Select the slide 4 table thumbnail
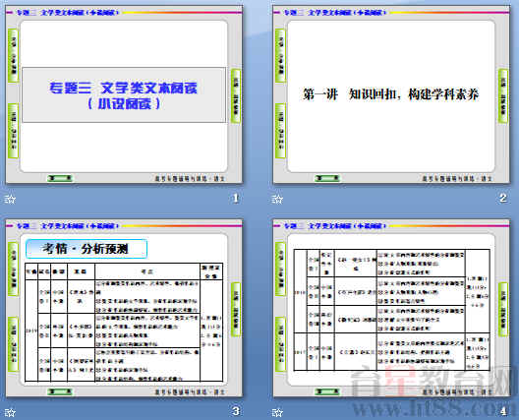Viewport: 519px width, 420px height. [x=391, y=308]
